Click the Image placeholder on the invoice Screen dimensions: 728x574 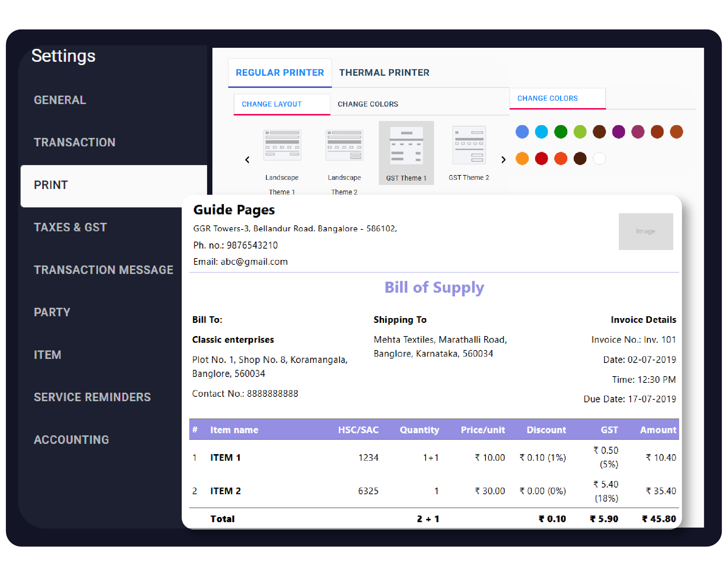point(646,231)
